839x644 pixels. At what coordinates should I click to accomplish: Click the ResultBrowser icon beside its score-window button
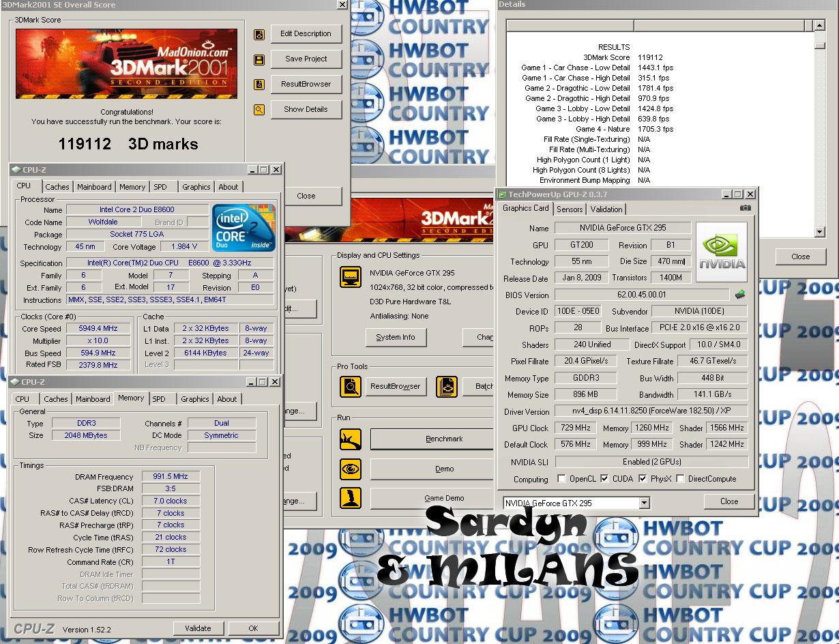coord(259,85)
